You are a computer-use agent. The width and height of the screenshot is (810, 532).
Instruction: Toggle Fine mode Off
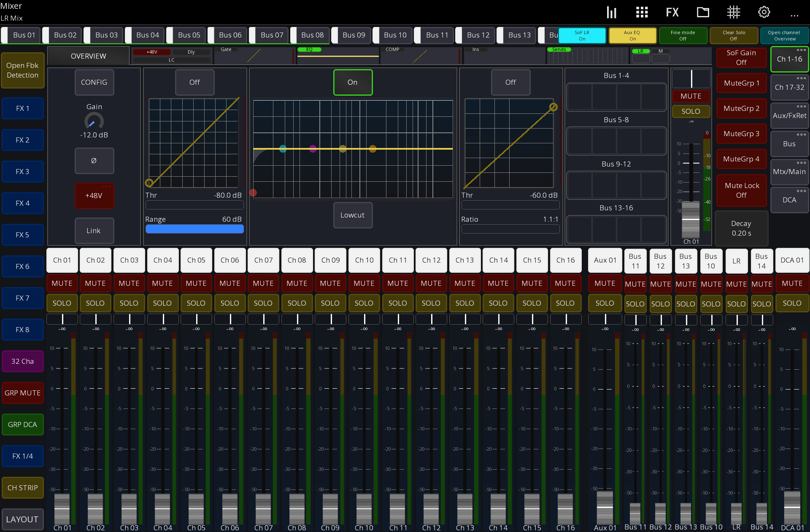(683, 35)
